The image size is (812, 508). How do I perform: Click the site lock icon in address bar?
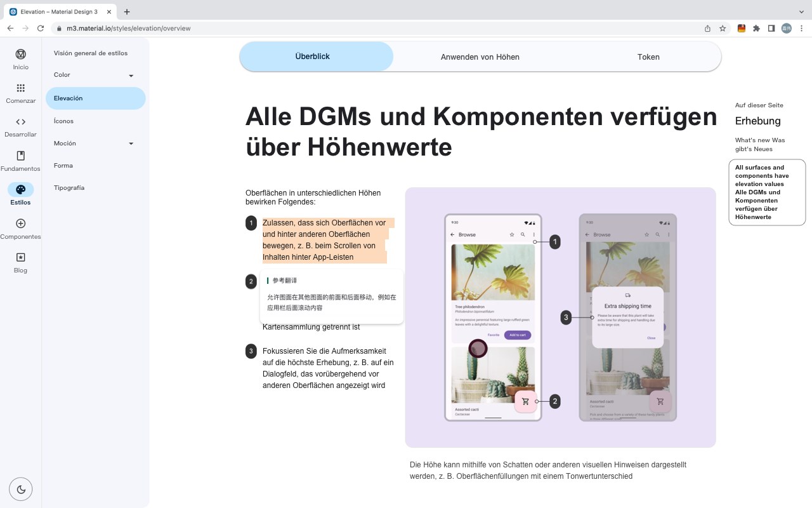click(x=58, y=28)
